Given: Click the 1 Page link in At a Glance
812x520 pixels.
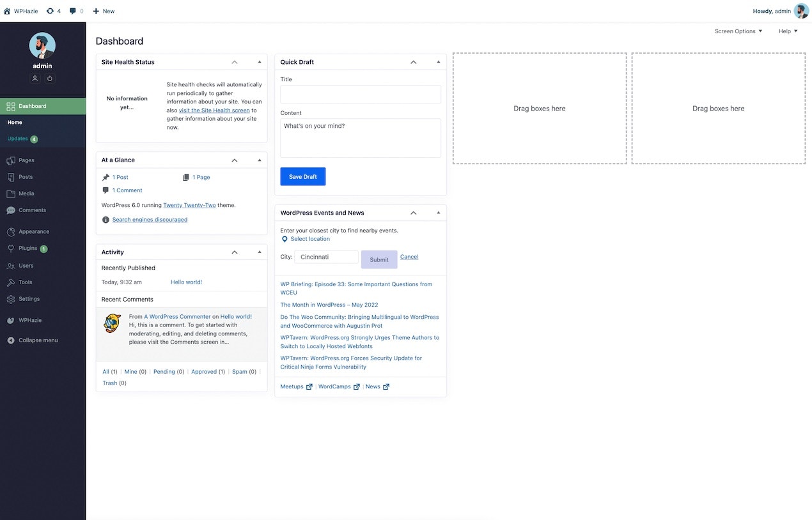Looking at the screenshot, I should [201, 178].
